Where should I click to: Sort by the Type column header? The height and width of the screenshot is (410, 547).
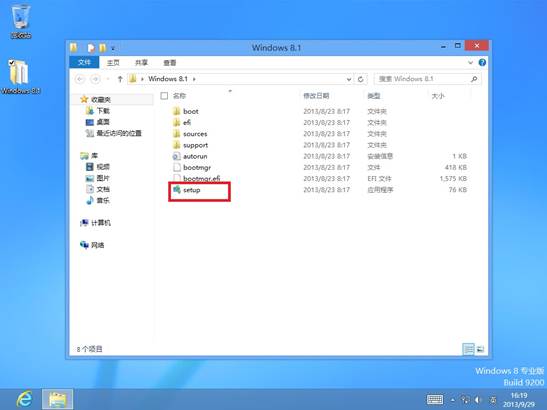374,96
